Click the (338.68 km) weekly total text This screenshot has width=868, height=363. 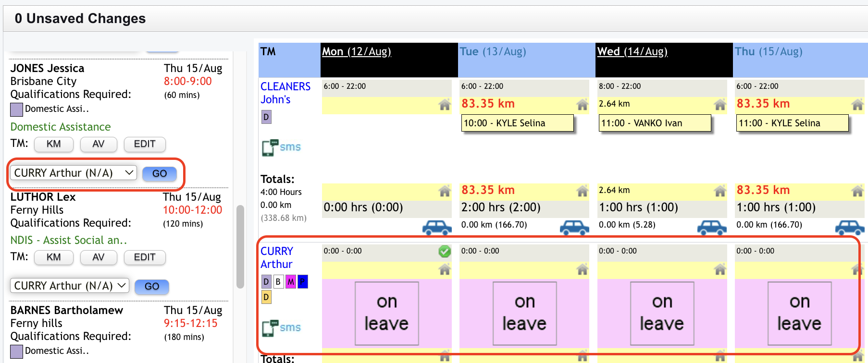coord(284,218)
